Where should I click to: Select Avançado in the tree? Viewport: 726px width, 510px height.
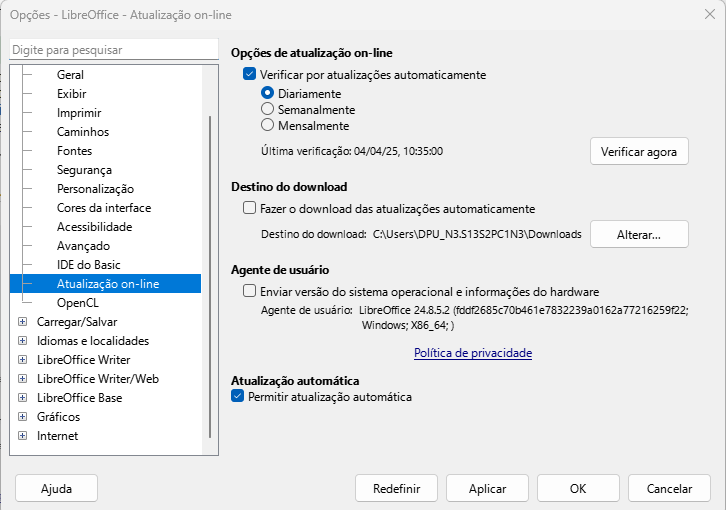tap(83, 246)
